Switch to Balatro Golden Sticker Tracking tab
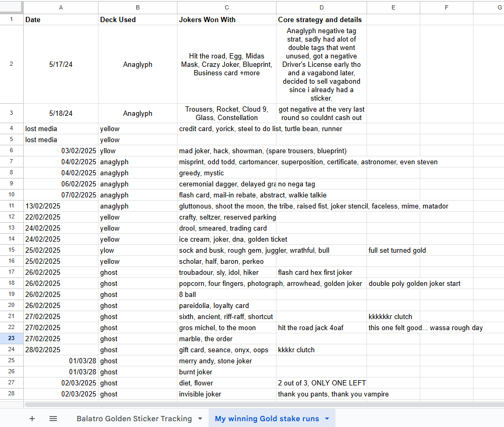Screen dimensions: 504x427 [x=134, y=419]
